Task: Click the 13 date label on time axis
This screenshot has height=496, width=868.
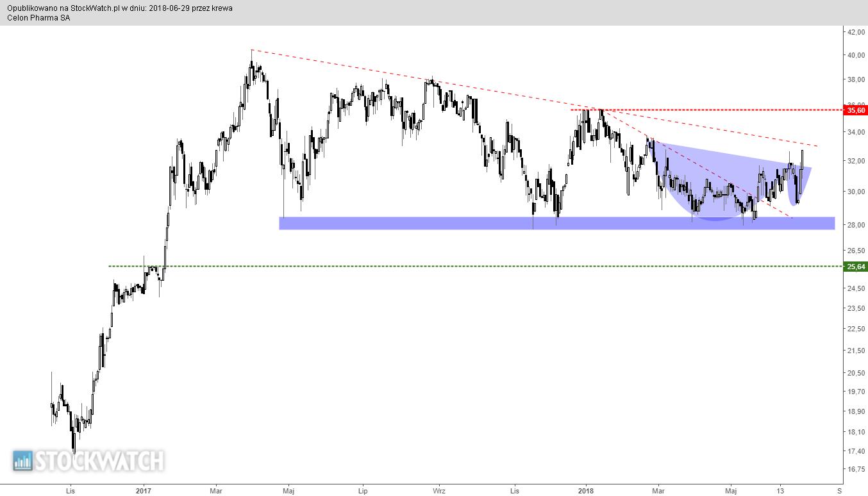Action: tap(780, 492)
